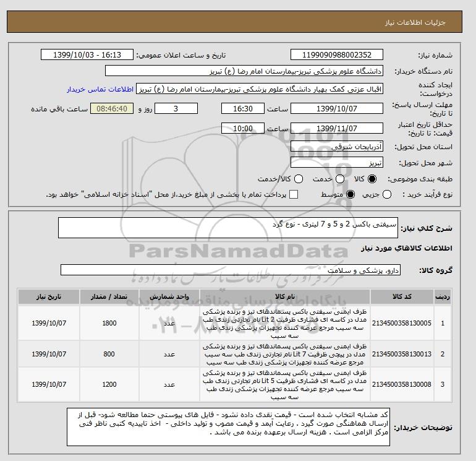Click the request number field 1199090988002352
Image resolution: width=476 pixels, height=461 pixels.
pyautogui.click(x=337, y=55)
